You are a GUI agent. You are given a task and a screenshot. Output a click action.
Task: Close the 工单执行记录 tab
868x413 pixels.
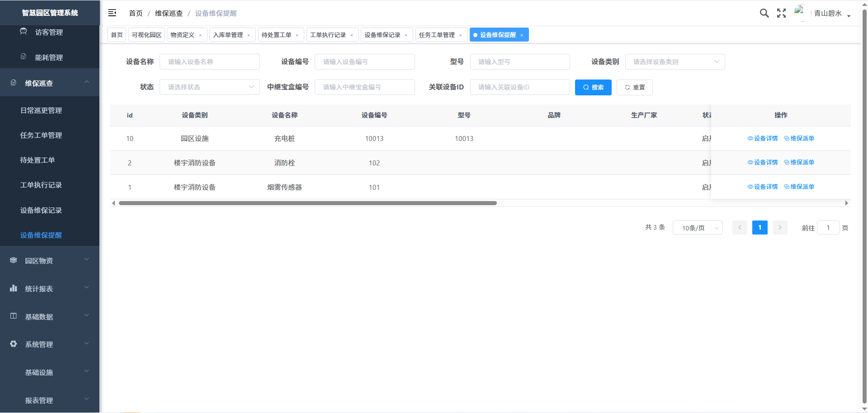[x=352, y=35]
